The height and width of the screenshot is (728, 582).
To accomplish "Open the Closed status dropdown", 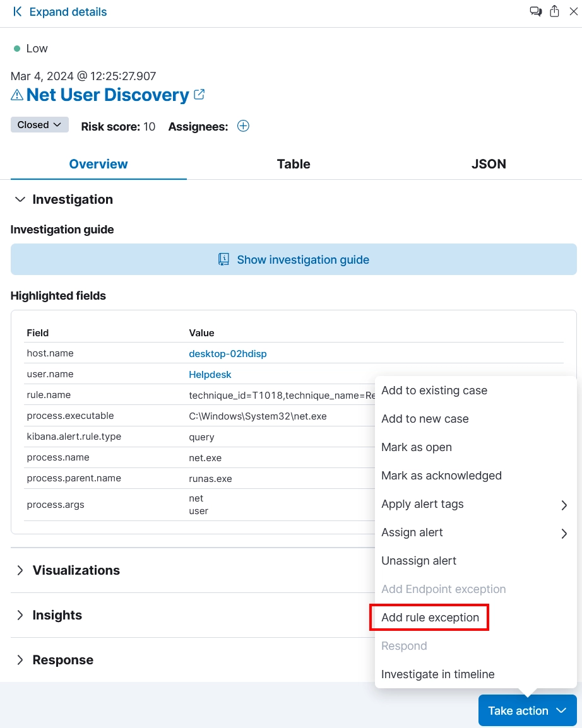I will click(x=39, y=125).
